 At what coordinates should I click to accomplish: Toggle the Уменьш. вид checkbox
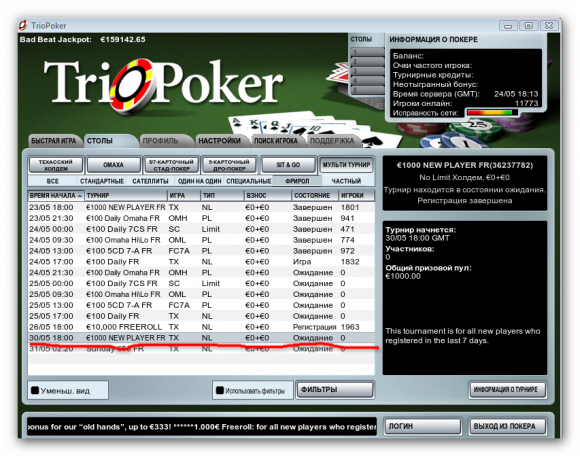pyautogui.click(x=35, y=390)
